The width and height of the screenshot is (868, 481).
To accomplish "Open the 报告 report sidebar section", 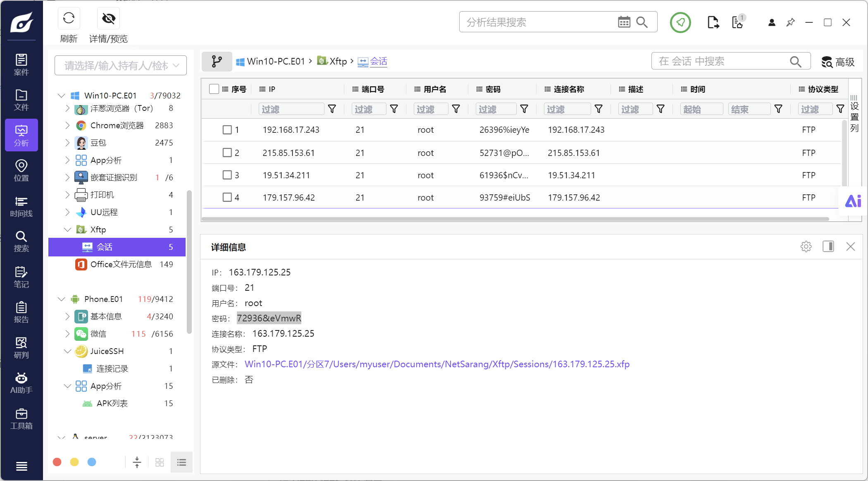I will coord(21,312).
